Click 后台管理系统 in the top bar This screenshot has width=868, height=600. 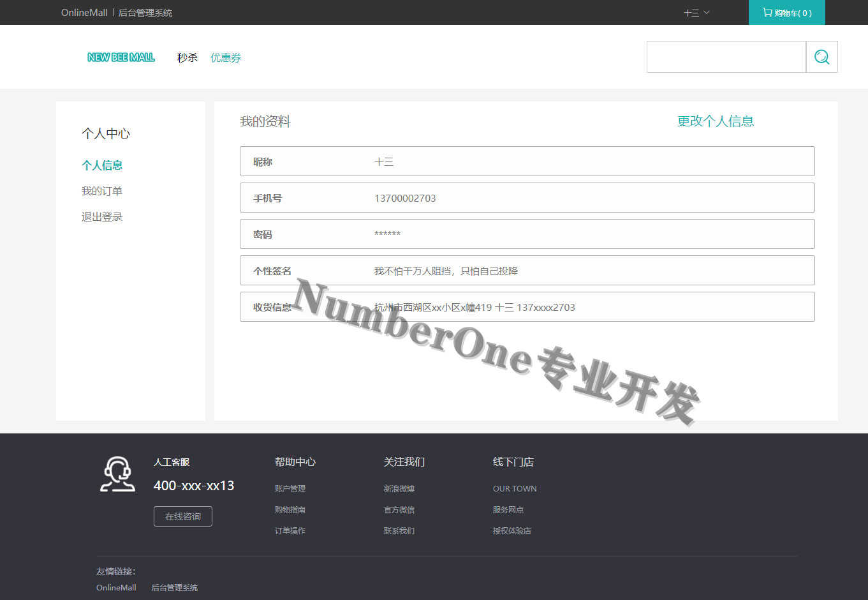(145, 13)
